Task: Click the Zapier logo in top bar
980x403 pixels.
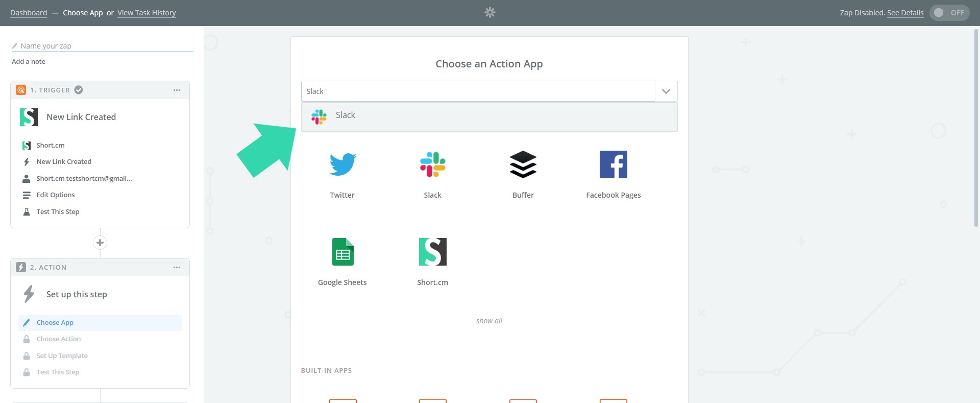Action: [490, 12]
